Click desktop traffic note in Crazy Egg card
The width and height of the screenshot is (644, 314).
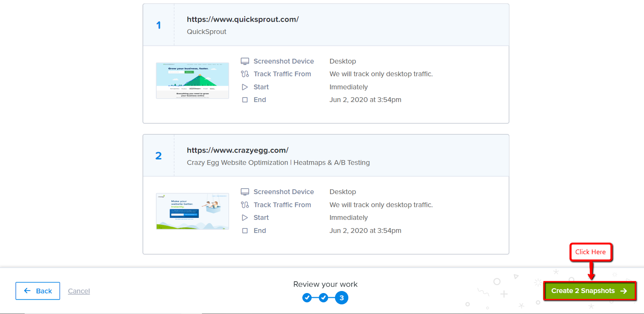pos(381,205)
